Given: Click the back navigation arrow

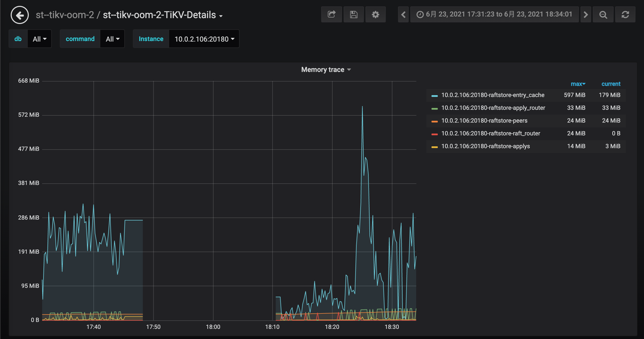Looking at the screenshot, I should pyautogui.click(x=19, y=15).
